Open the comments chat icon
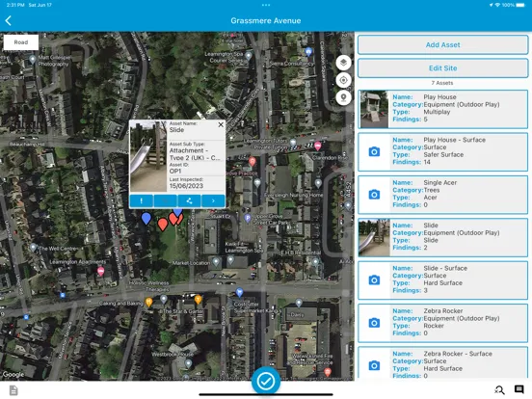The image size is (532, 399). click(519, 389)
